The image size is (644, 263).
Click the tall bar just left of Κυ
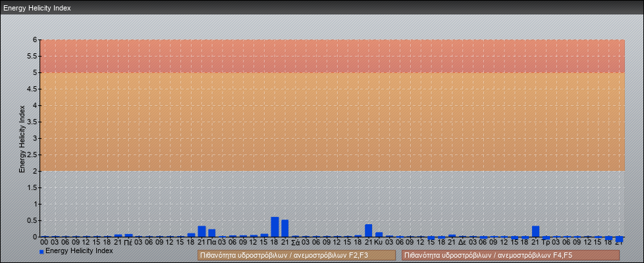click(x=369, y=230)
